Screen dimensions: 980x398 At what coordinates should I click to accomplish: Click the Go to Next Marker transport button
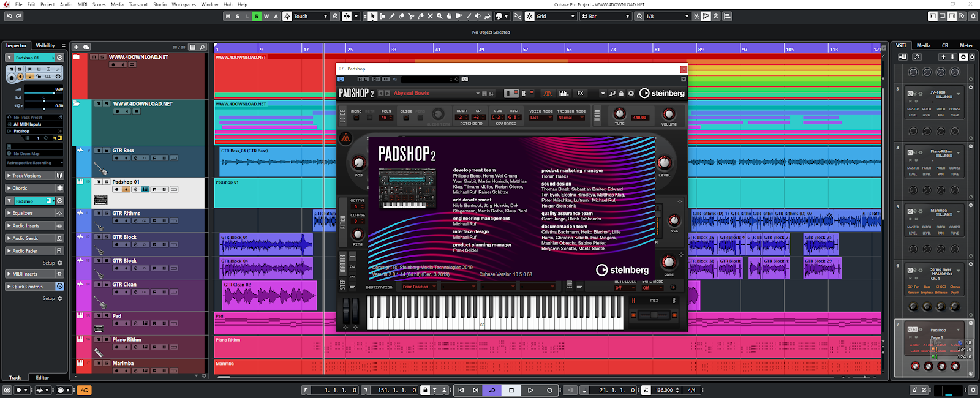click(475, 390)
